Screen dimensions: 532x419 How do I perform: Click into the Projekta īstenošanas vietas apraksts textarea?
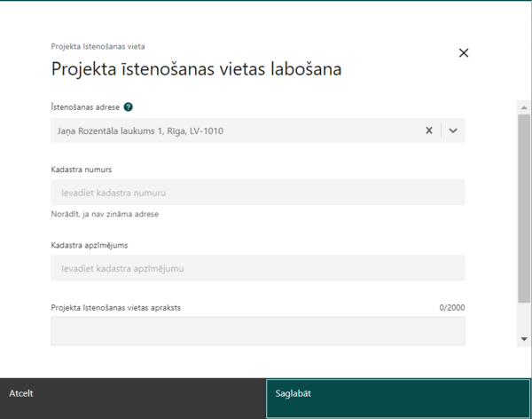258,331
